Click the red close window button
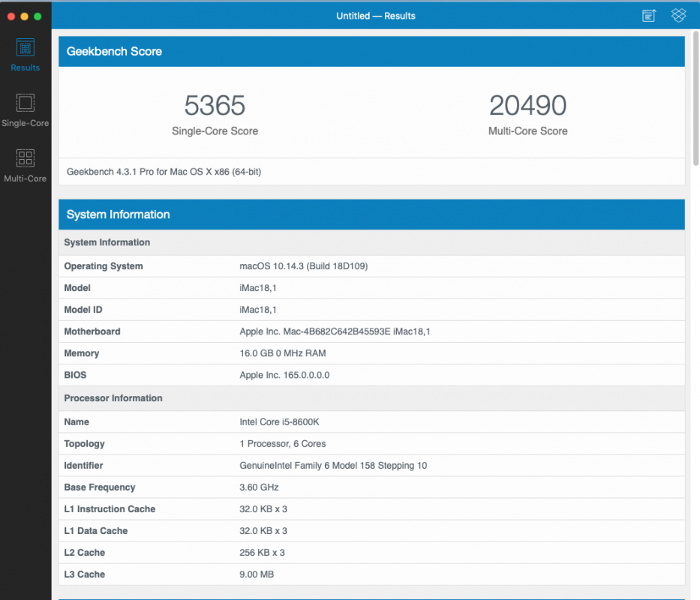The image size is (700, 600). click(x=11, y=16)
